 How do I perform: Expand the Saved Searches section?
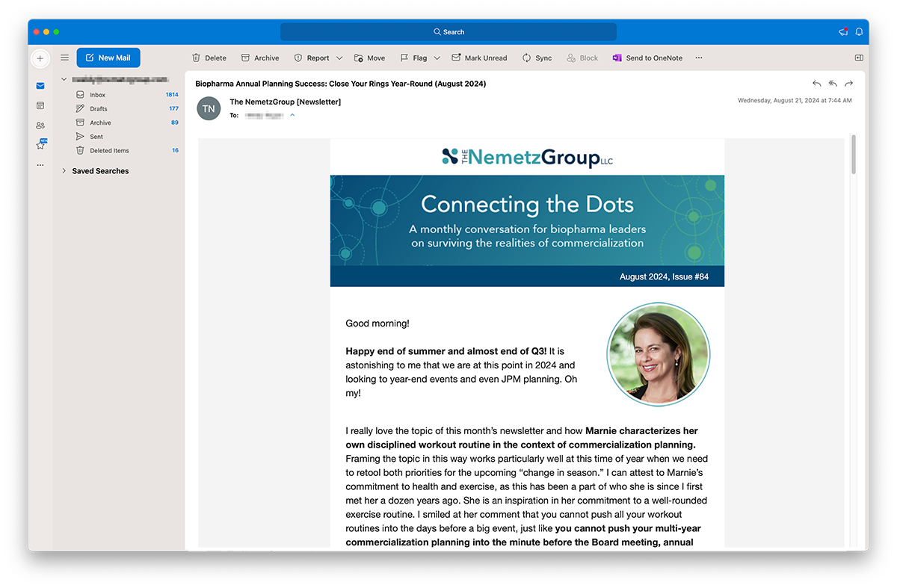[x=64, y=170]
